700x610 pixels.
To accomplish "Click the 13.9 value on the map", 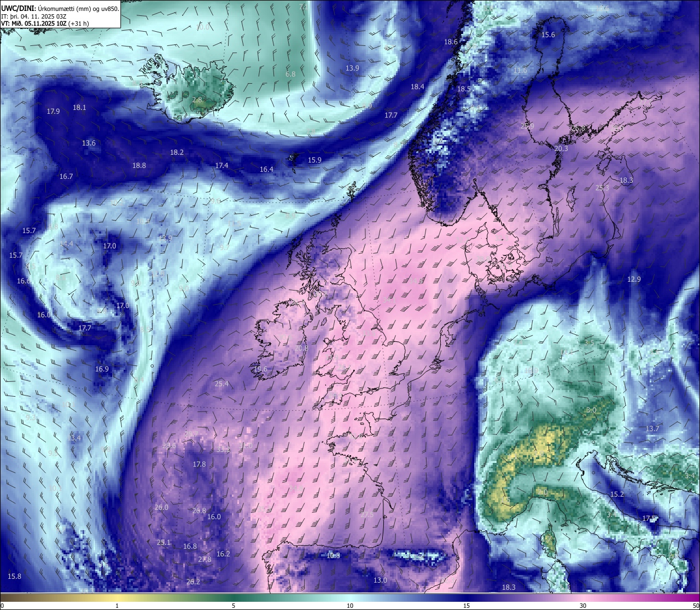I will pos(353,68).
